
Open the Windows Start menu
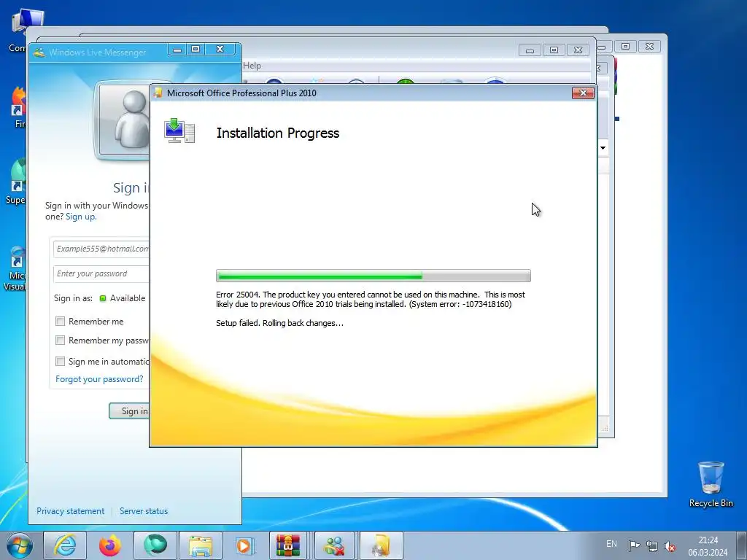[20, 545]
